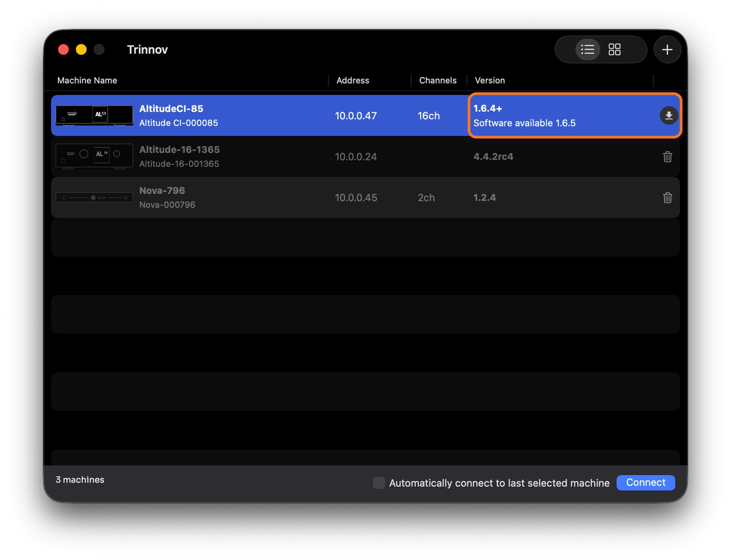This screenshot has width=731, height=560.
Task: Click the Altitude CI-000085 serial text
Action: pyautogui.click(x=178, y=123)
